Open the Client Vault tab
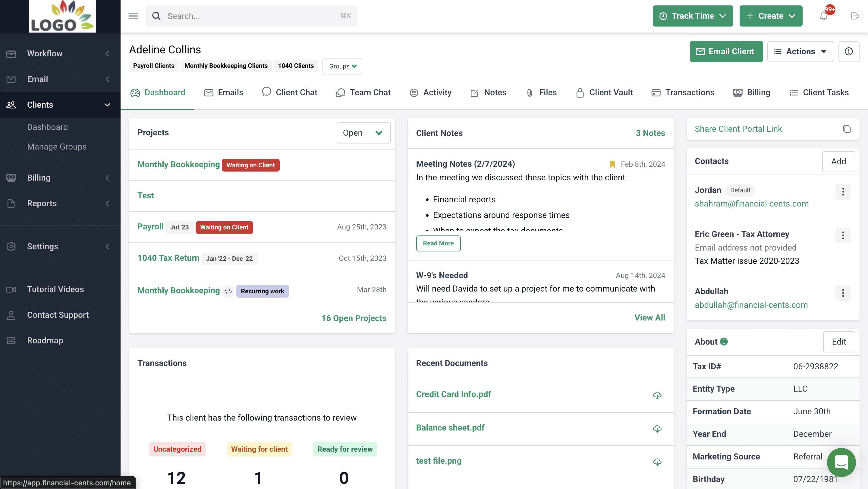Image resolution: width=868 pixels, height=489 pixels. click(x=611, y=92)
